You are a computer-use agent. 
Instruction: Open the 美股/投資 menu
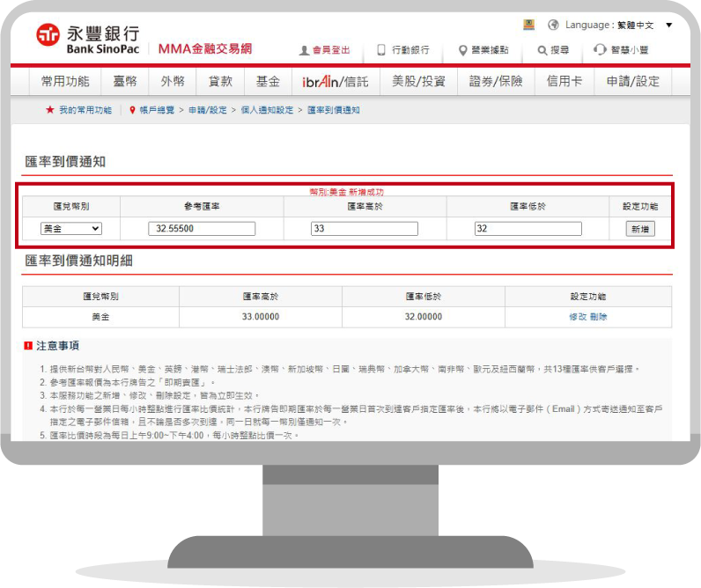coord(418,81)
